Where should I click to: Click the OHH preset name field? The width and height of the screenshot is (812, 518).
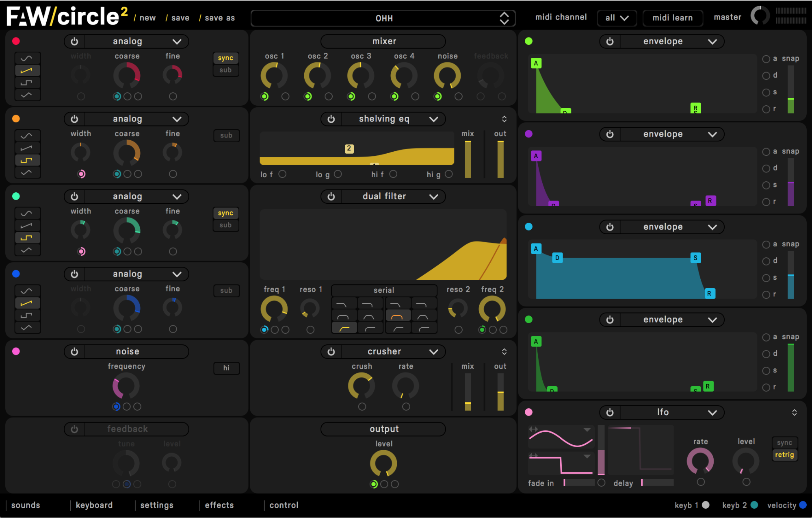point(383,18)
